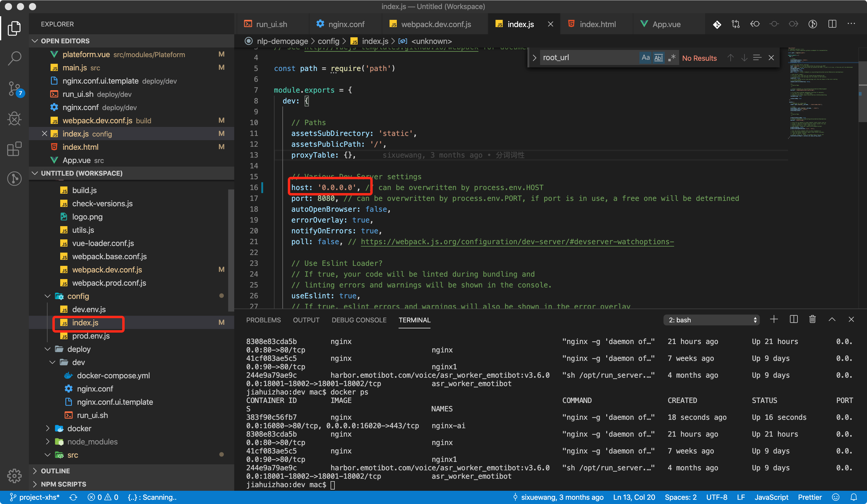Open the Extensions view icon
This screenshot has height=504, width=867.
click(14, 149)
